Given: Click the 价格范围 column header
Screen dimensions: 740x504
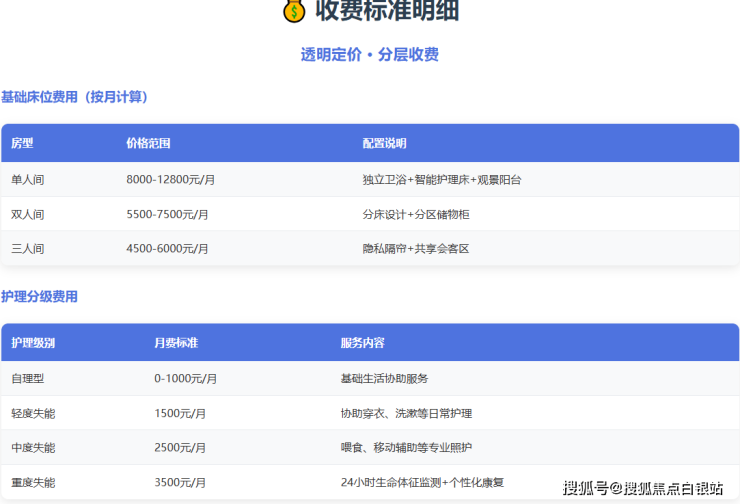Looking at the screenshot, I should point(148,144).
